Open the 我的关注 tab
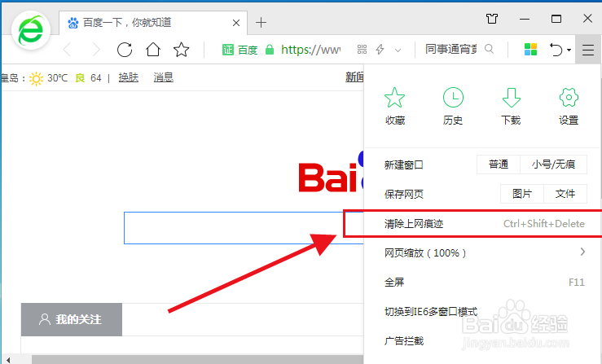 [x=72, y=319]
